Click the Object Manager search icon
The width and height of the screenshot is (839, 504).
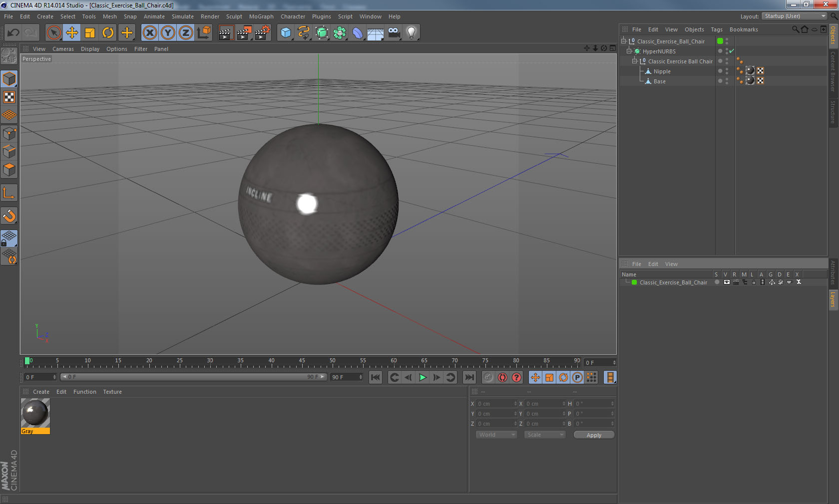click(x=795, y=29)
